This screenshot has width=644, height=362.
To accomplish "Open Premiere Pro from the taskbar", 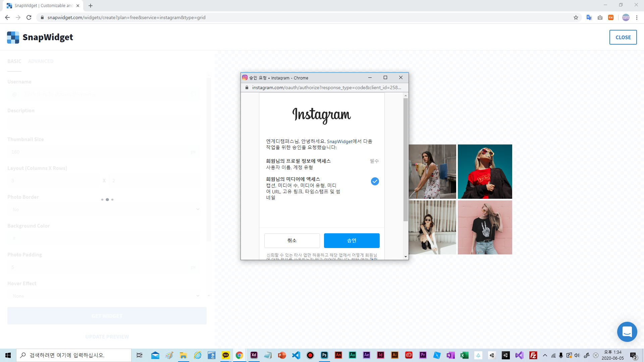I will [x=423, y=355].
